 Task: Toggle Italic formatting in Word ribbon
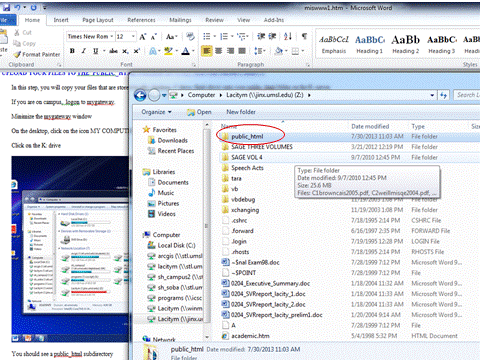tap(84, 51)
